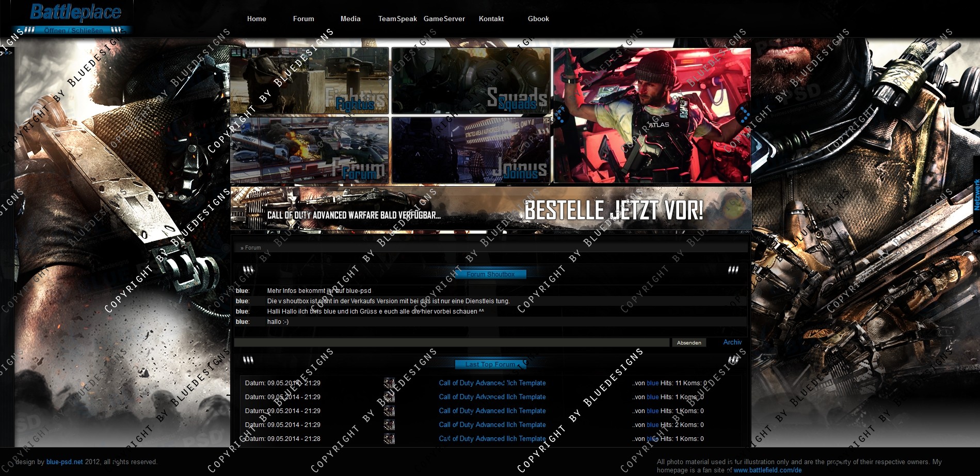Click user blue in the Hits: 11 row

(x=652, y=383)
